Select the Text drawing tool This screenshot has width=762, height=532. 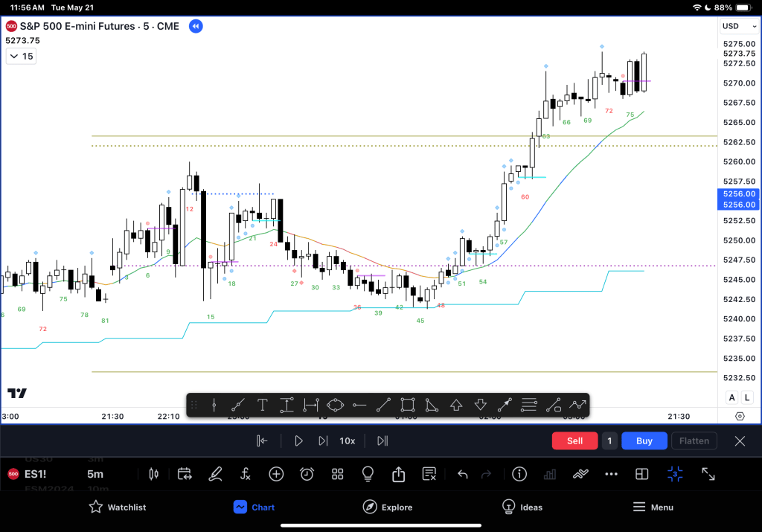click(x=263, y=405)
